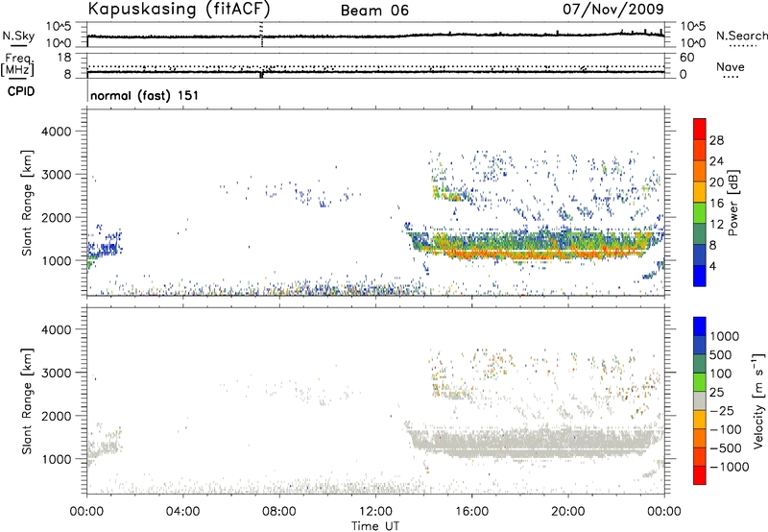This screenshot has width=768, height=532.
Task: Click the date '07/Nov/2009'
Action: click(613, 10)
